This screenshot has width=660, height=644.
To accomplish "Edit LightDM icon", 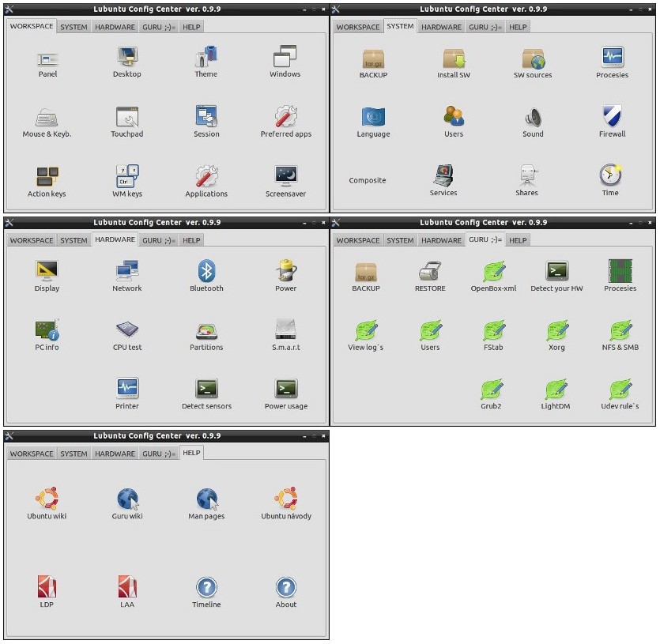I will [556, 389].
